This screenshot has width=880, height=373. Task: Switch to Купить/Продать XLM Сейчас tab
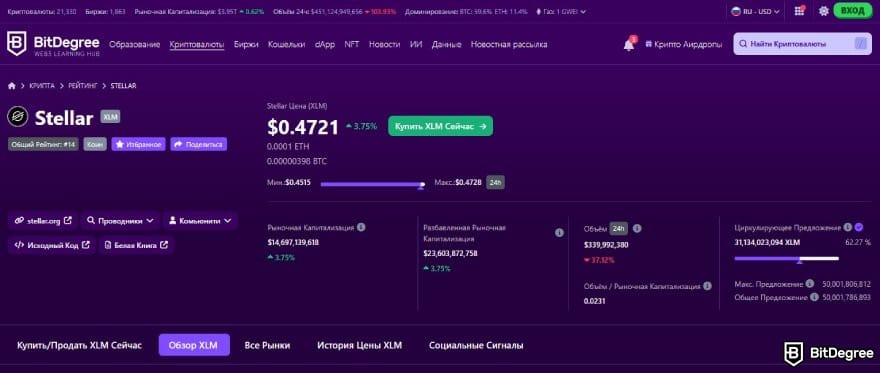point(80,346)
